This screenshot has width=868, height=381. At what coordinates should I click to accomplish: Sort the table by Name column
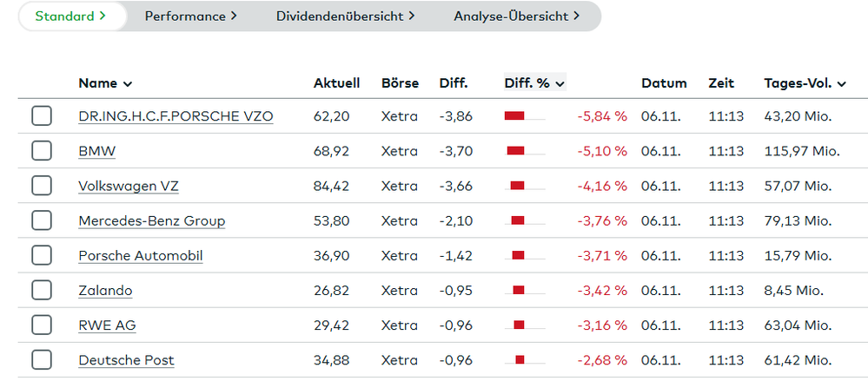tap(105, 83)
